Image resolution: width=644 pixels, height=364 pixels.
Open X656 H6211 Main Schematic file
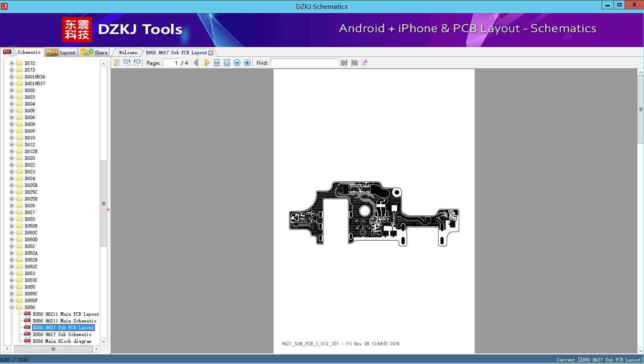click(64, 321)
